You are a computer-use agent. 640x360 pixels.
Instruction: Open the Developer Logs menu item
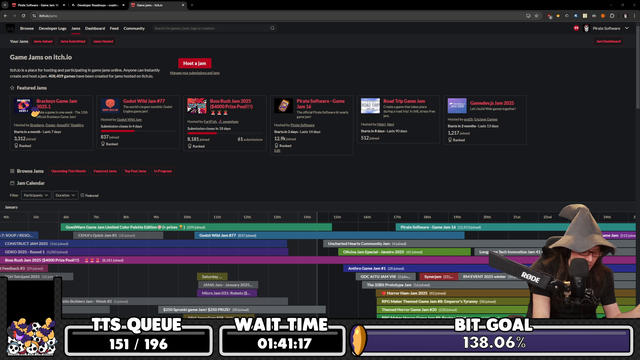(52, 28)
